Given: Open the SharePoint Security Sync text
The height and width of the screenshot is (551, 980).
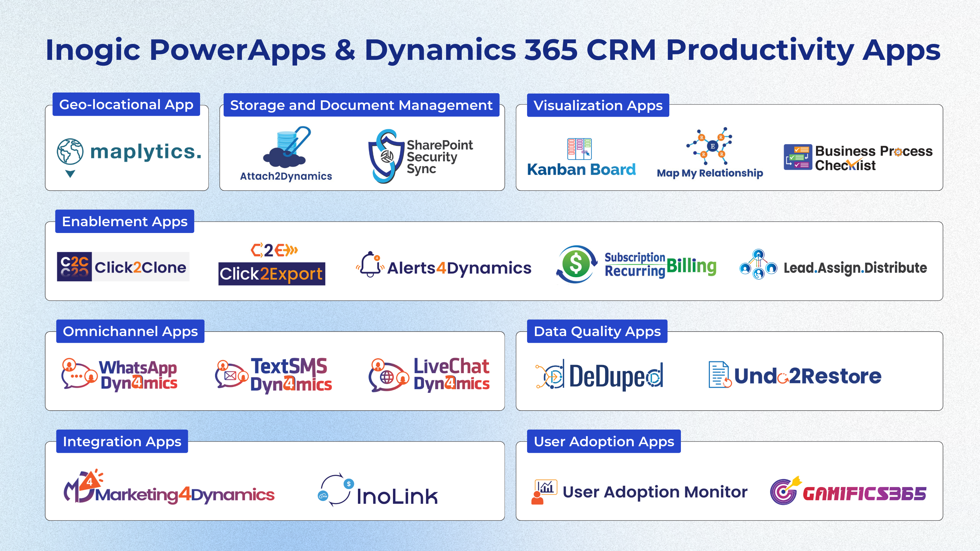Looking at the screenshot, I should click(x=440, y=157).
